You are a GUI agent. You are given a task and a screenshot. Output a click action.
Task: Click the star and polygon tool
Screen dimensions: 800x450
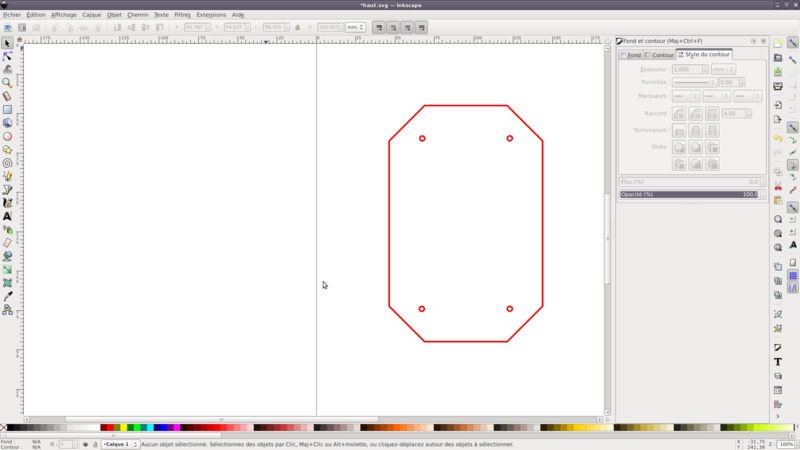tap(7, 150)
